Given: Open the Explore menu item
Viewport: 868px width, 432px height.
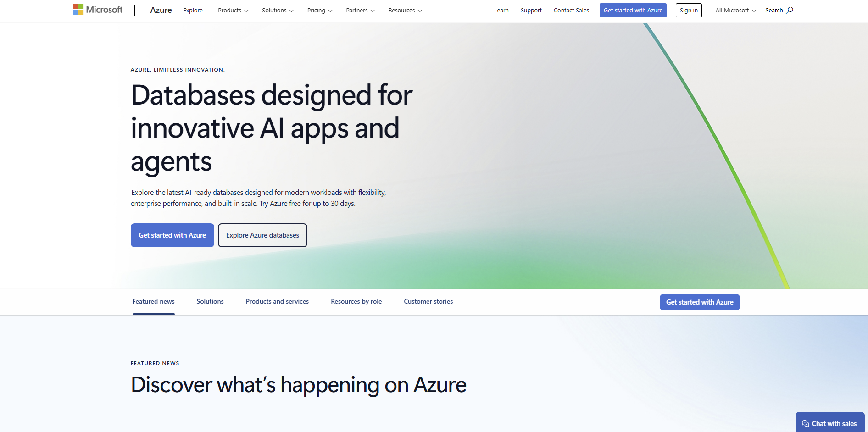Looking at the screenshot, I should [x=193, y=10].
